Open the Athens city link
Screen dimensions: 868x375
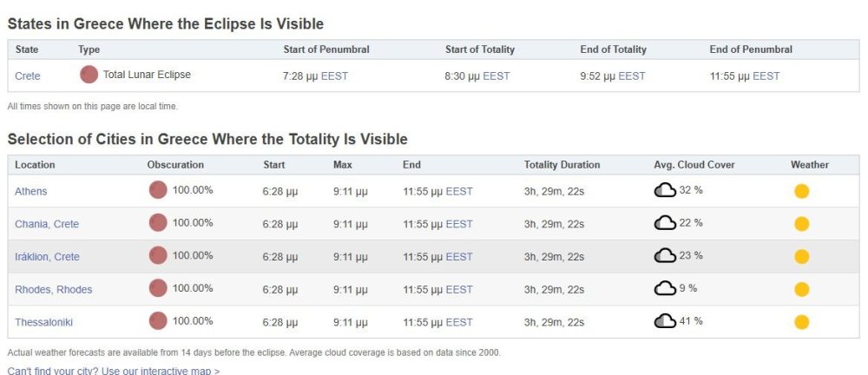tap(31, 191)
